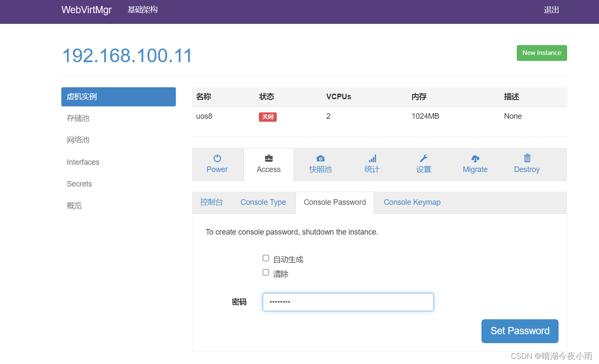Click the 内存 column header

(419, 97)
